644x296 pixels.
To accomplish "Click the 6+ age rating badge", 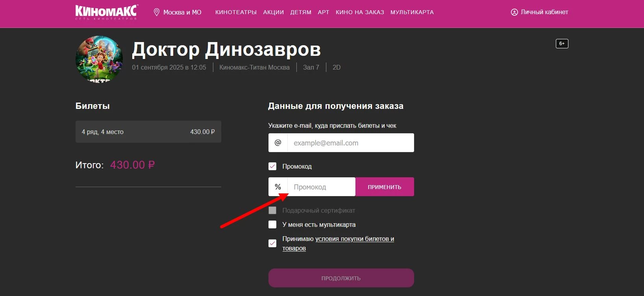I will (x=562, y=44).
